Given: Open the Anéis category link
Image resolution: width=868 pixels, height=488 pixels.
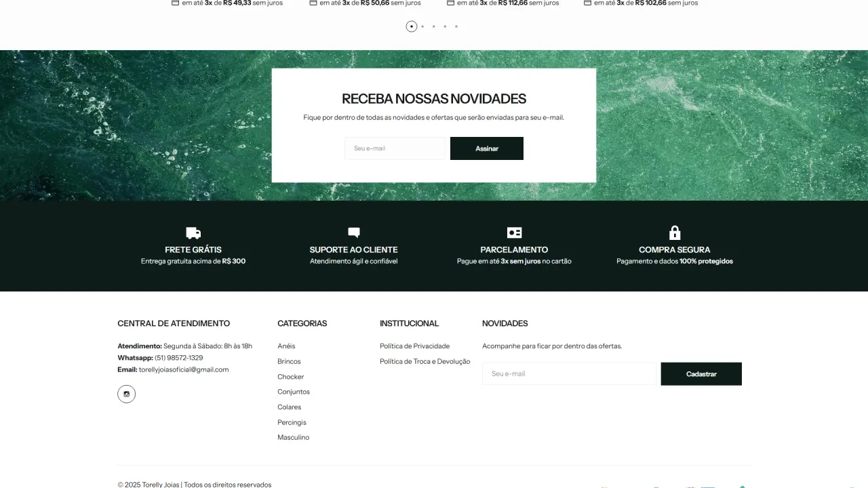Looking at the screenshot, I should coord(286,346).
